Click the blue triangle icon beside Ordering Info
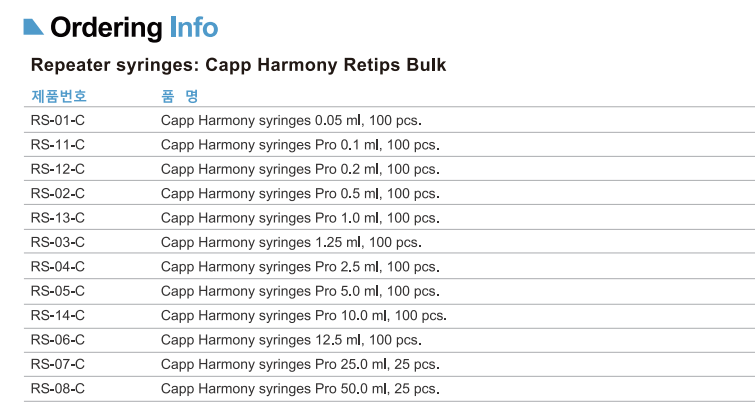The width and height of the screenshot is (755, 413). coord(32,27)
